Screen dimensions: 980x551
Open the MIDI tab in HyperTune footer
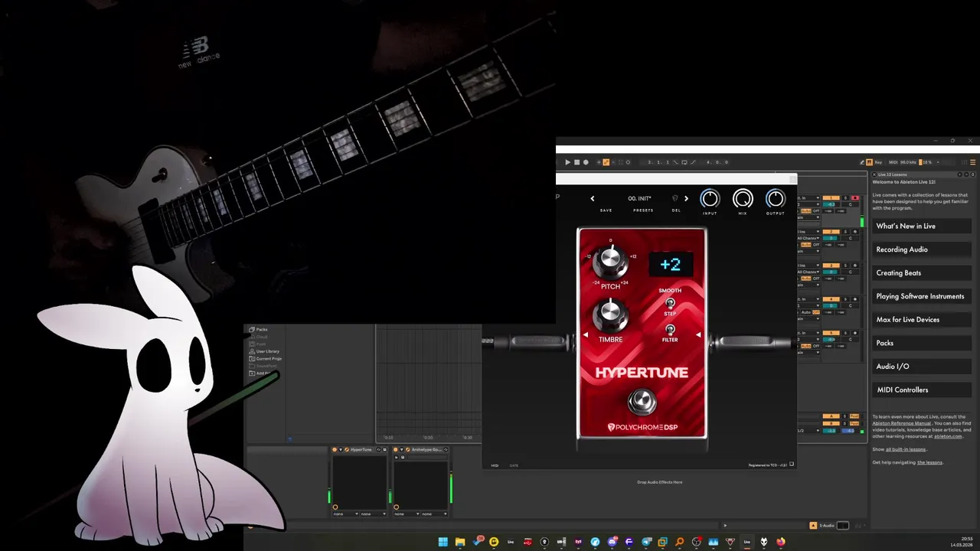[x=495, y=465]
